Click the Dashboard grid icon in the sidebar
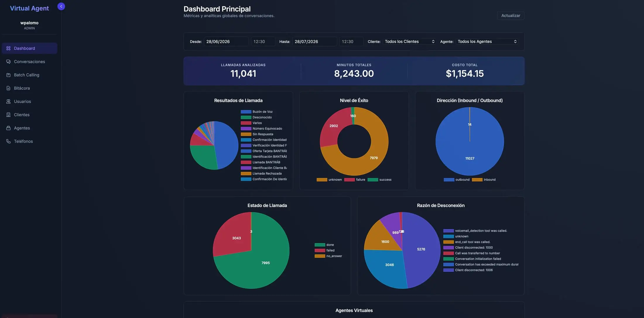Image resolution: width=644 pixels, height=318 pixels. pos(8,48)
